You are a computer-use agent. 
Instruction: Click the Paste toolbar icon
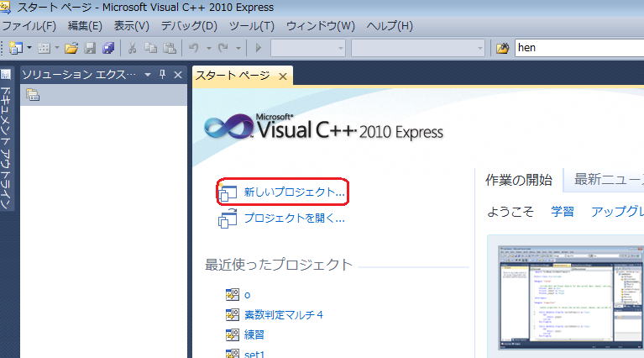point(170,48)
